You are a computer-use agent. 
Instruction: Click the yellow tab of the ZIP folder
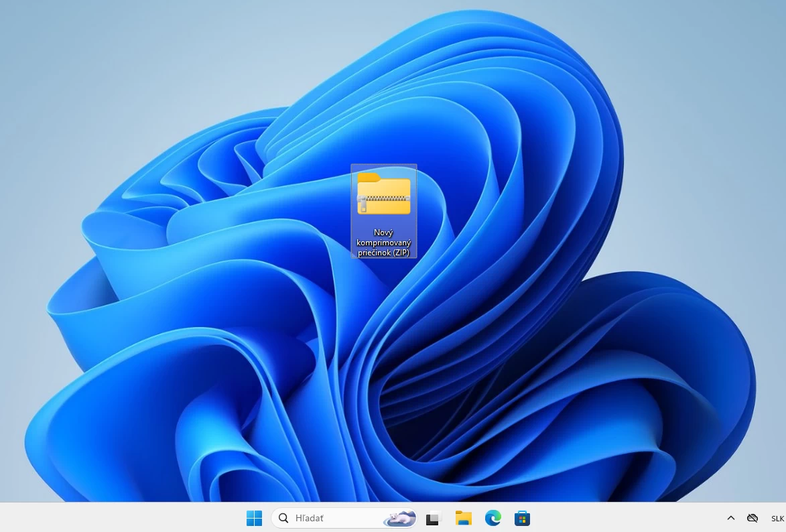pos(368,177)
